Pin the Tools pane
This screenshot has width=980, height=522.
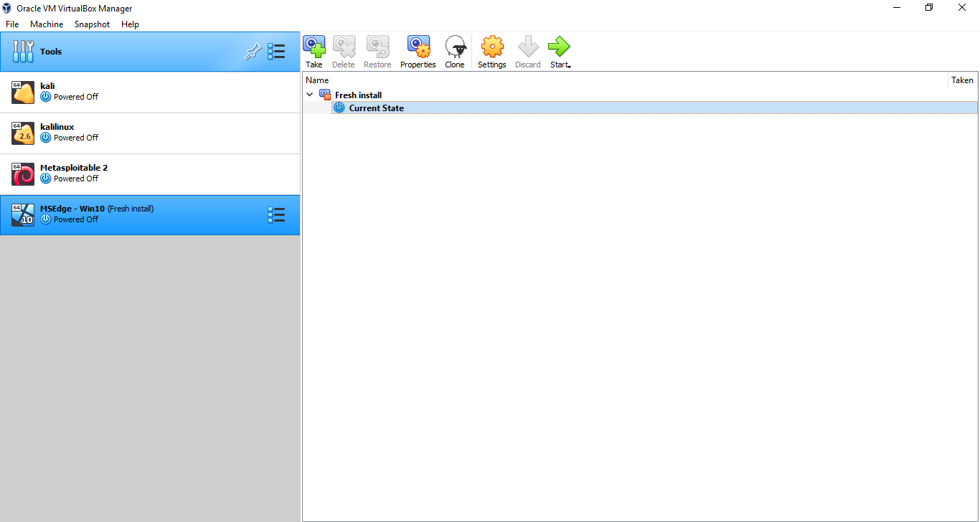[253, 52]
